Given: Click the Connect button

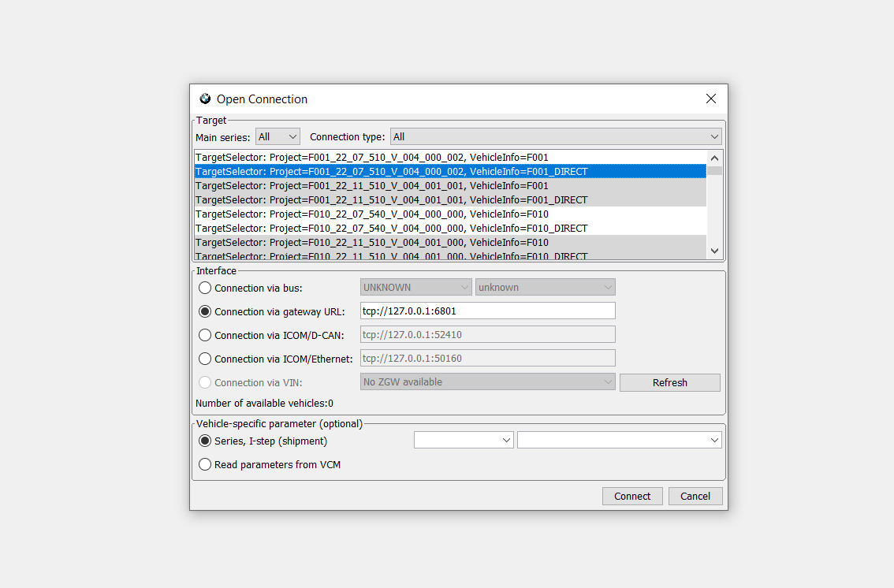Looking at the screenshot, I should click(632, 497).
